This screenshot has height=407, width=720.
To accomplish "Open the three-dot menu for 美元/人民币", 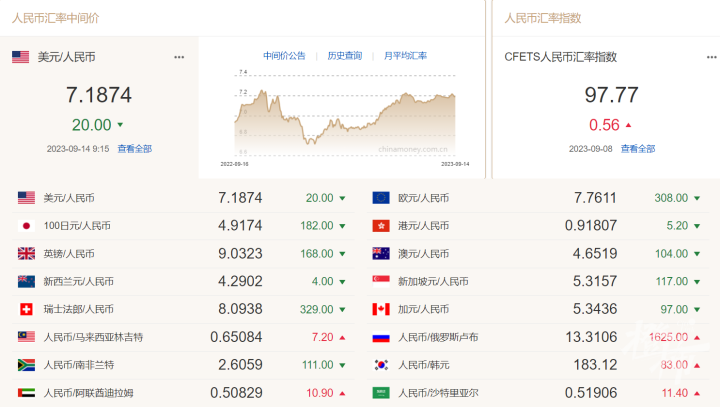I will (x=179, y=57).
